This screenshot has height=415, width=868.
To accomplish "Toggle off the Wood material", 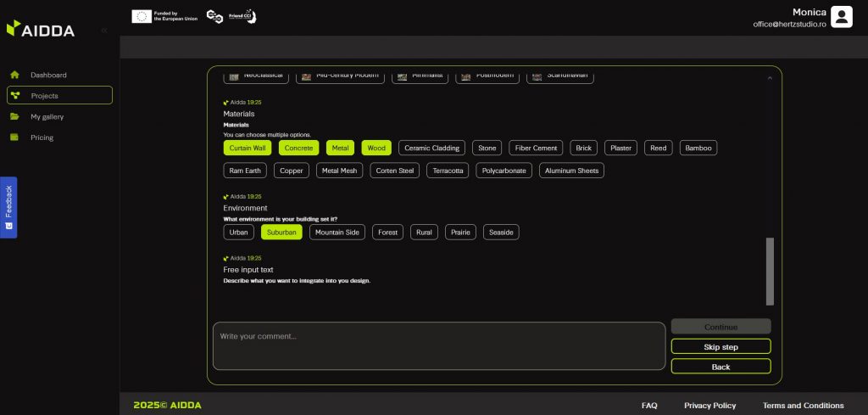I will click(x=376, y=148).
